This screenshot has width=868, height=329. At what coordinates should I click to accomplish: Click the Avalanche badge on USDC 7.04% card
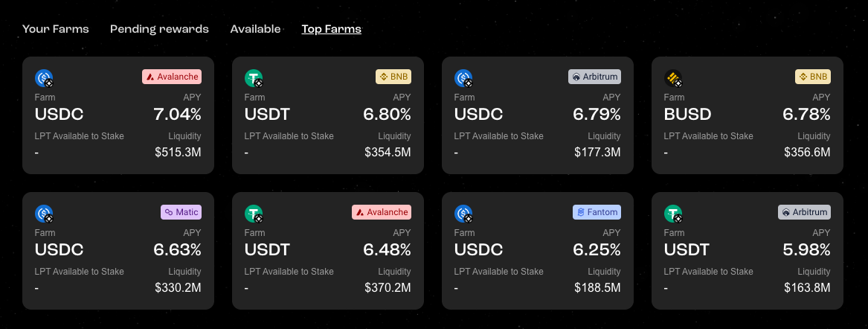pyautogui.click(x=172, y=77)
